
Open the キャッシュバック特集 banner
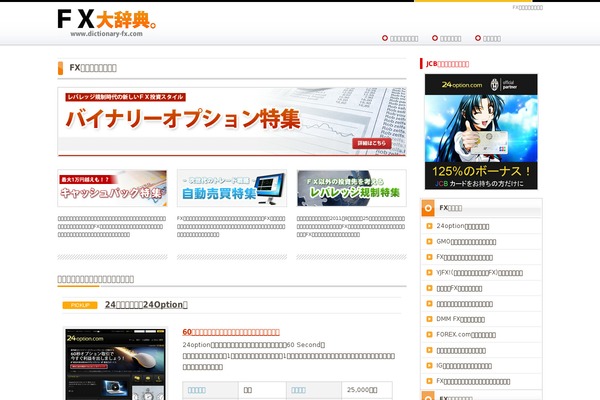point(112,188)
